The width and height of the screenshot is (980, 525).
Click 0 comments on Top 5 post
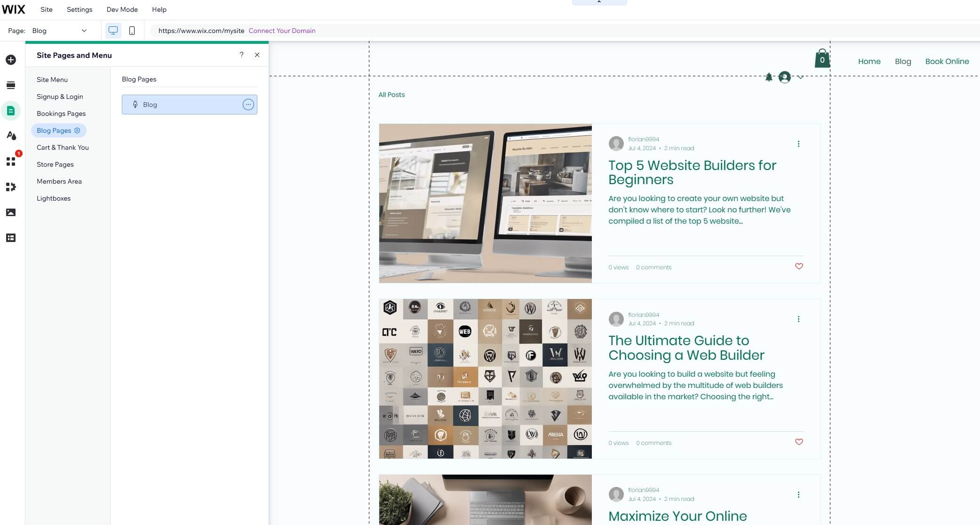[653, 267]
